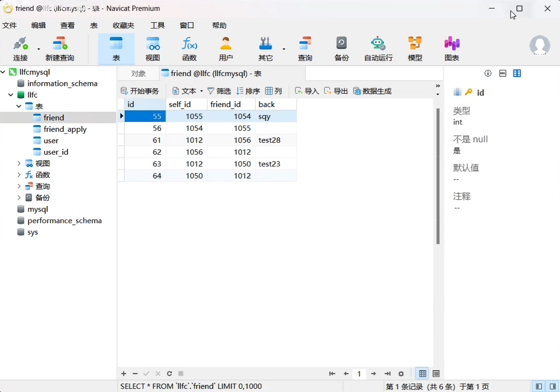560x392 pixels.
Task: Go to the first page
Action: (332, 374)
